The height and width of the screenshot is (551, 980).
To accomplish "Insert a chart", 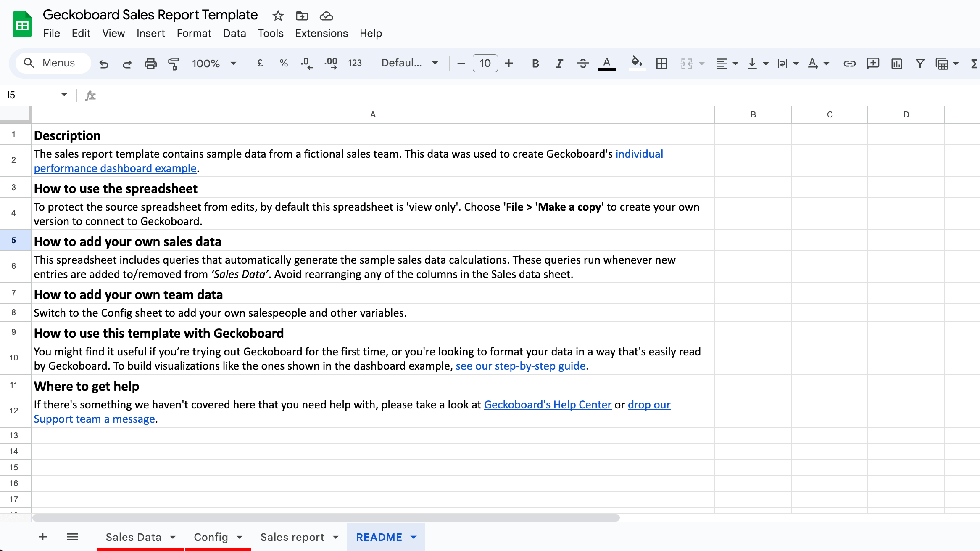I will tap(897, 64).
